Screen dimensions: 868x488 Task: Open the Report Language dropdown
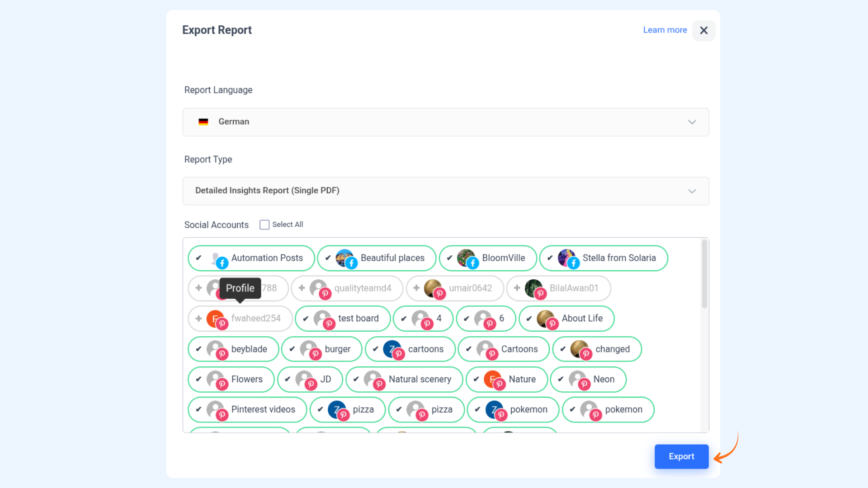445,122
